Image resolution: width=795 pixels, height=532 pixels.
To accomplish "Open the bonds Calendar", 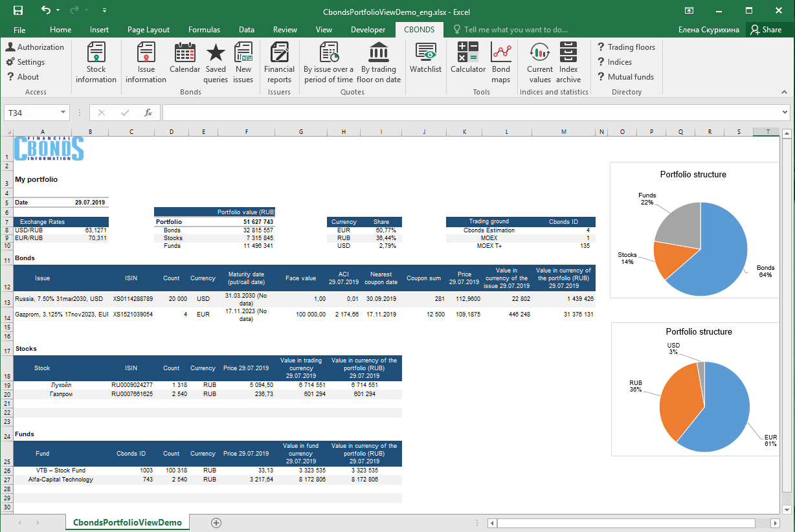I will coord(185,58).
